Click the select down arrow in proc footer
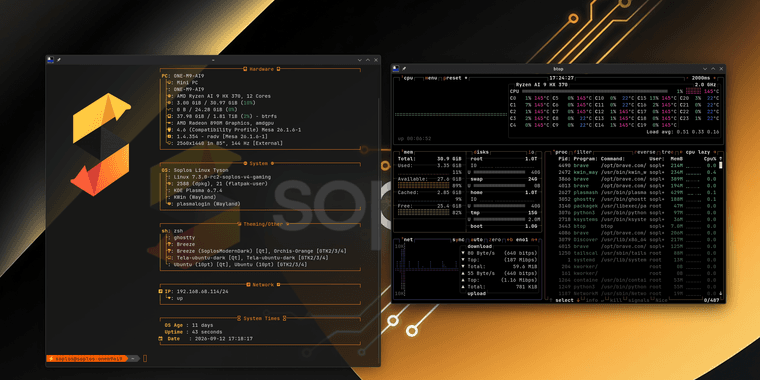 point(578,300)
